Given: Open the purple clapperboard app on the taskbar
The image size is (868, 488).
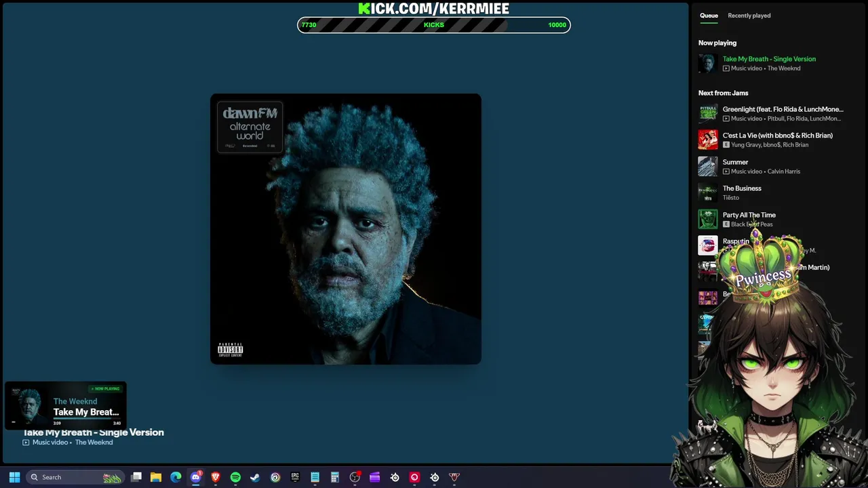Looking at the screenshot, I should (374, 477).
